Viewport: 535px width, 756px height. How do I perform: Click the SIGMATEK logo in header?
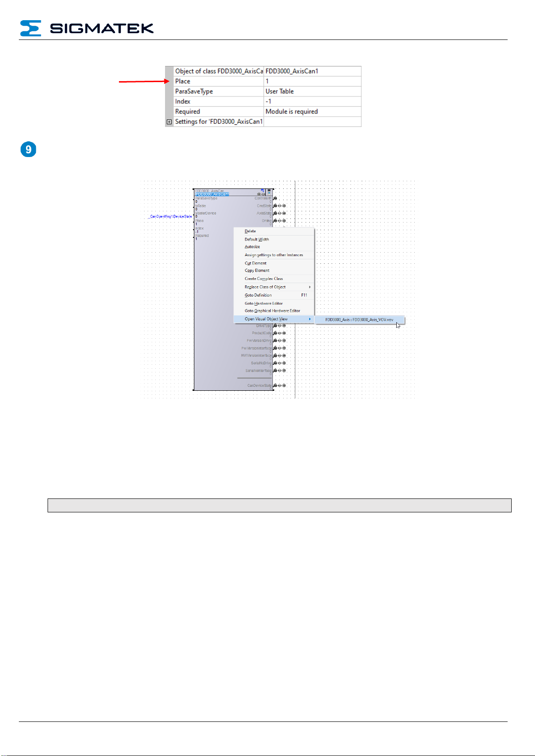87,28
